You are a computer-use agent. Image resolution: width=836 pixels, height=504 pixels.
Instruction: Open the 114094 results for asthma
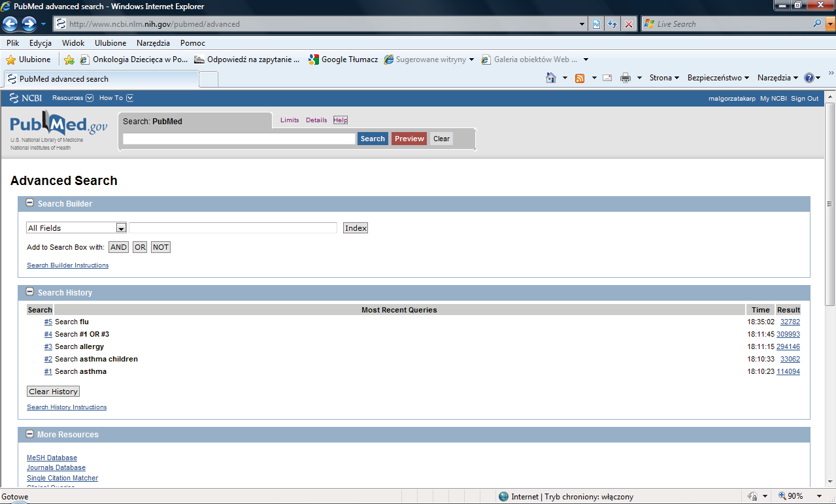(788, 371)
